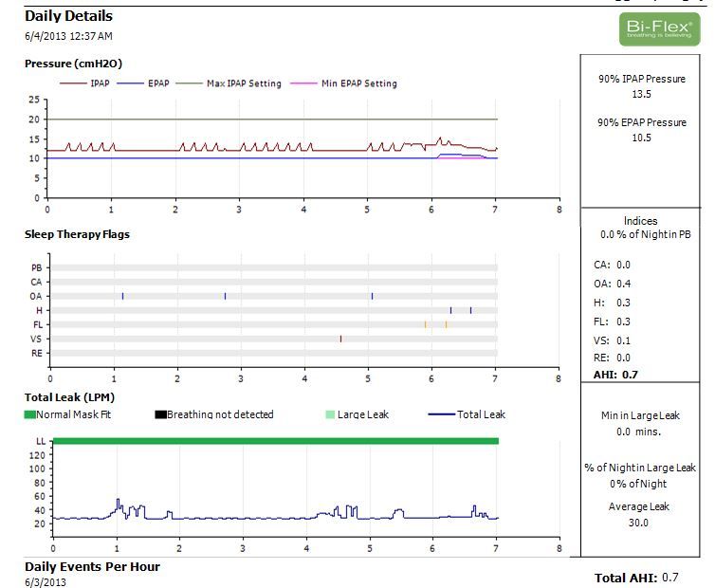Image resolution: width=715 pixels, height=588 pixels.
Task: Click the Daily Details heading
Action: coord(68,16)
